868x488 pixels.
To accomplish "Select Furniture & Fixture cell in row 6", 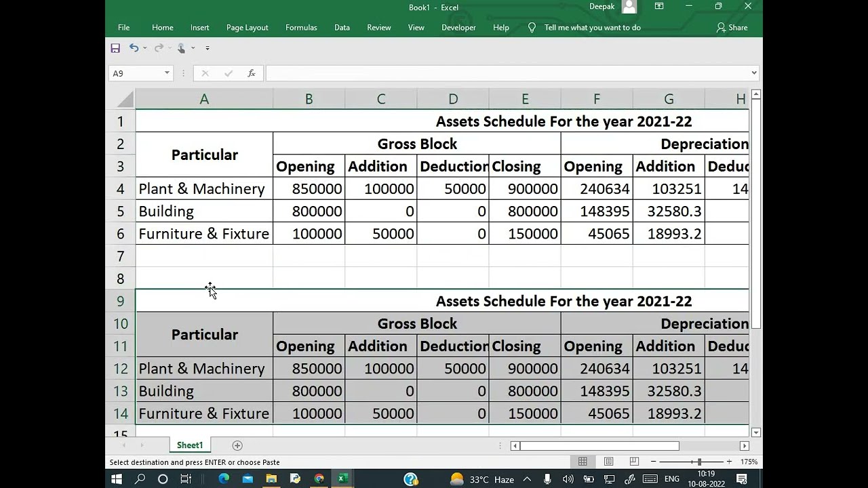I will [x=204, y=234].
